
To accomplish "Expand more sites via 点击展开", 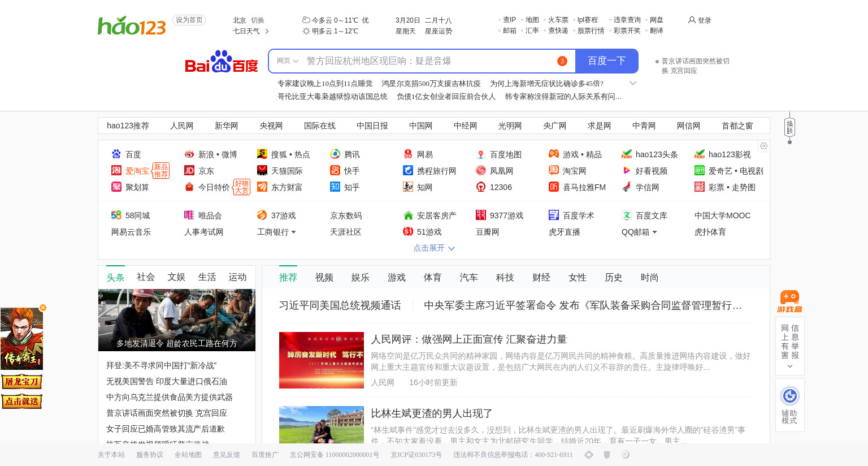I will [x=434, y=248].
